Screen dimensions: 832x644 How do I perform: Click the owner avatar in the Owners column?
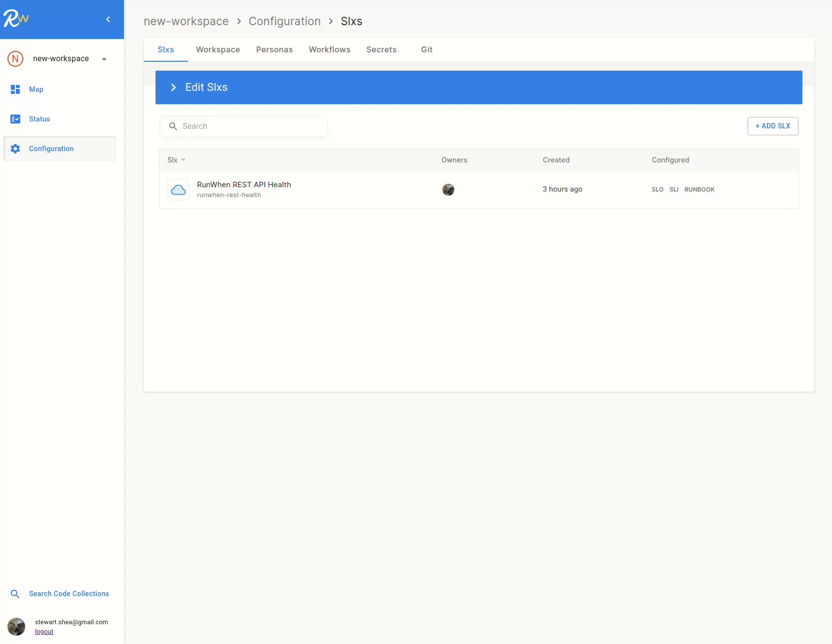(x=448, y=189)
